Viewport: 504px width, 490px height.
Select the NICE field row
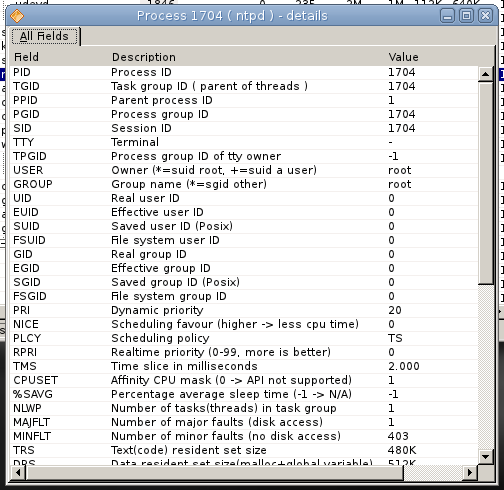tap(244, 324)
